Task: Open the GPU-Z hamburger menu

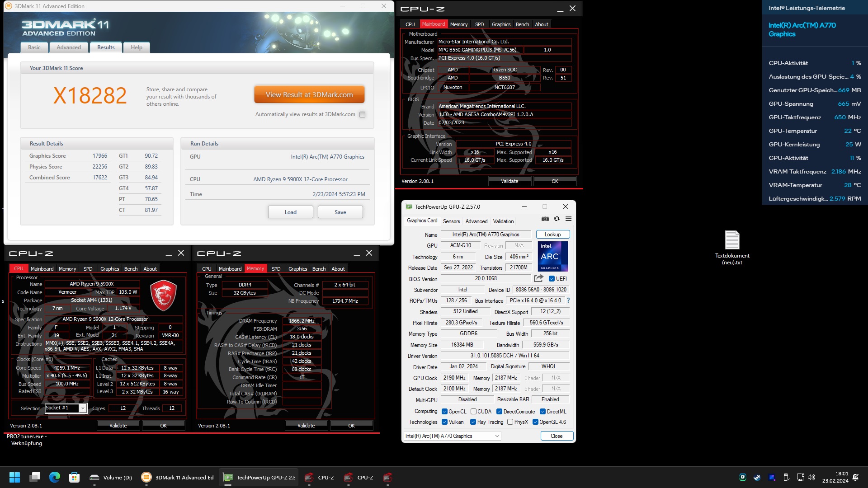Action: click(569, 219)
